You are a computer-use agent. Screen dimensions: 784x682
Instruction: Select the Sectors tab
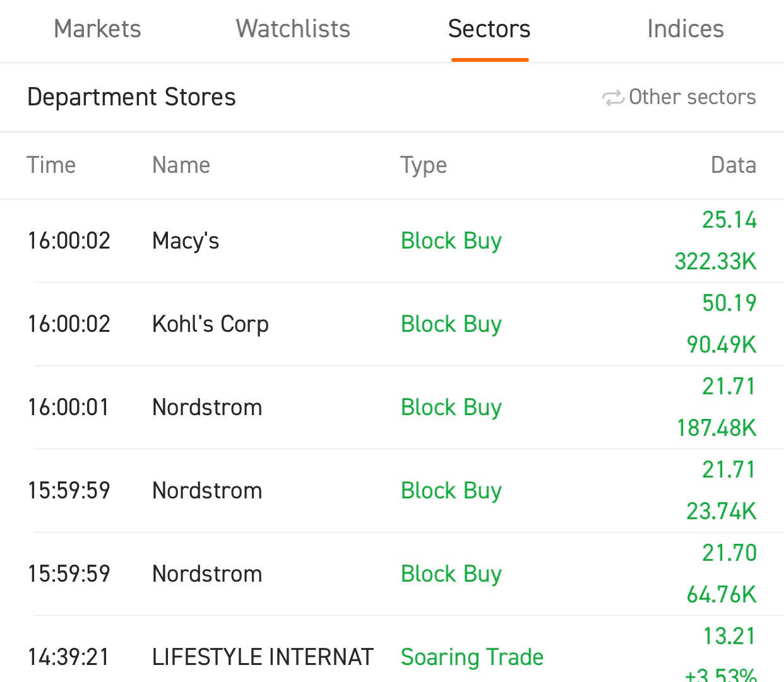pos(489,29)
